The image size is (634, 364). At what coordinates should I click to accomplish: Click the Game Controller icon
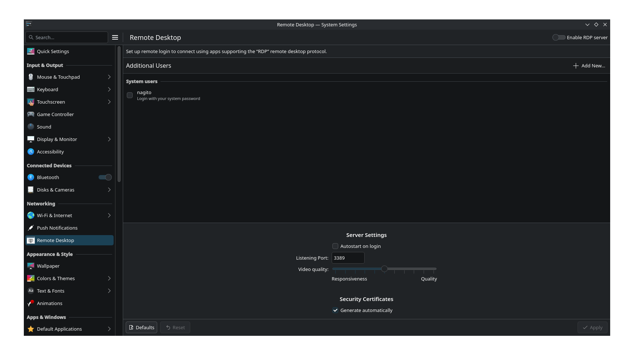[31, 115]
